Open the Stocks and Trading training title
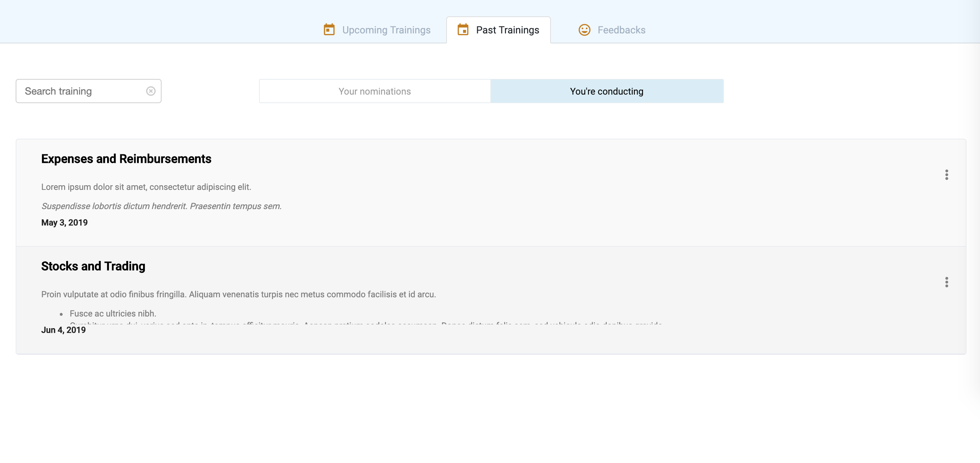The height and width of the screenshot is (463, 980). click(x=93, y=266)
